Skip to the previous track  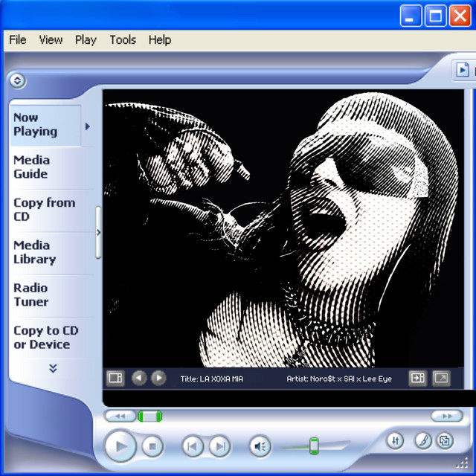pyautogui.click(x=192, y=446)
